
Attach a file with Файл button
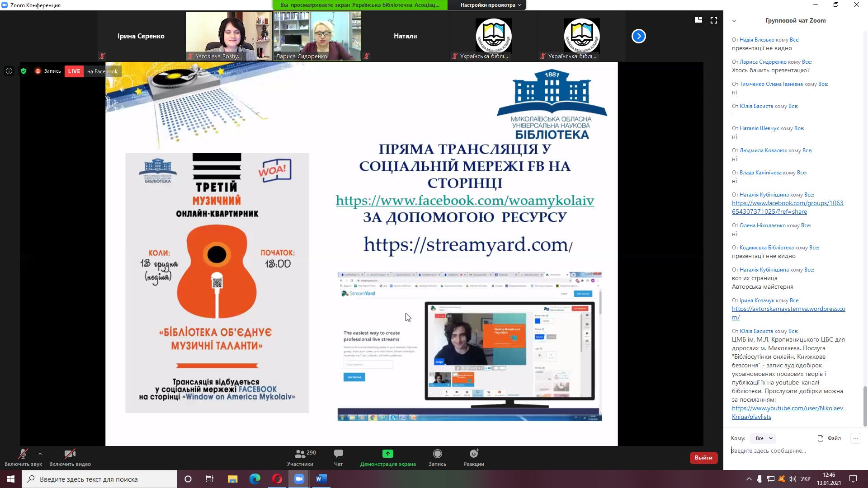pyautogui.click(x=829, y=438)
